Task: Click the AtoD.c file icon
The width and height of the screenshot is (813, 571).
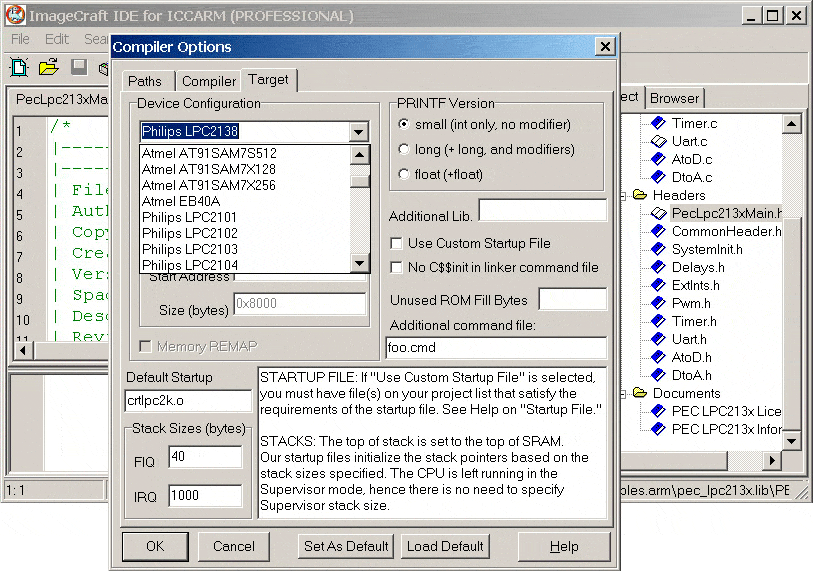Action: point(658,159)
